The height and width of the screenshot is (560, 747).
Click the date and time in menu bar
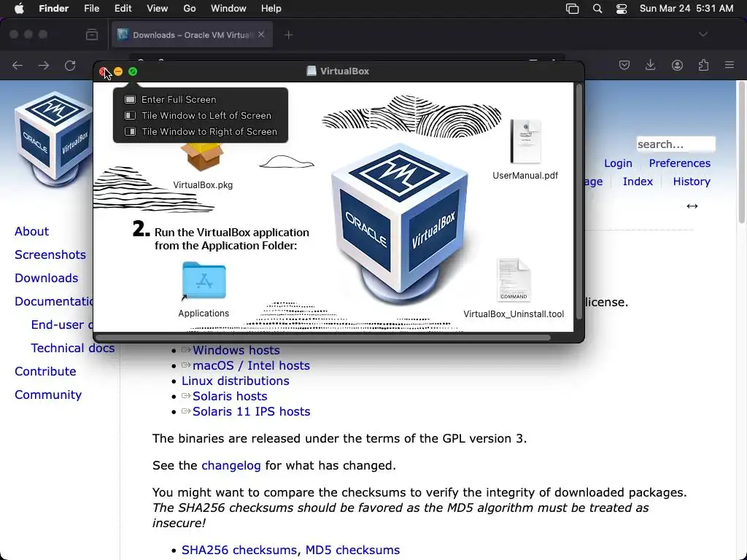point(686,9)
